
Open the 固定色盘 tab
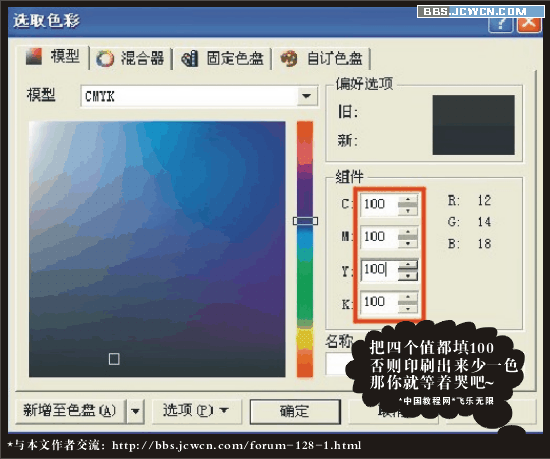pyautogui.click(x=222, y=58)
